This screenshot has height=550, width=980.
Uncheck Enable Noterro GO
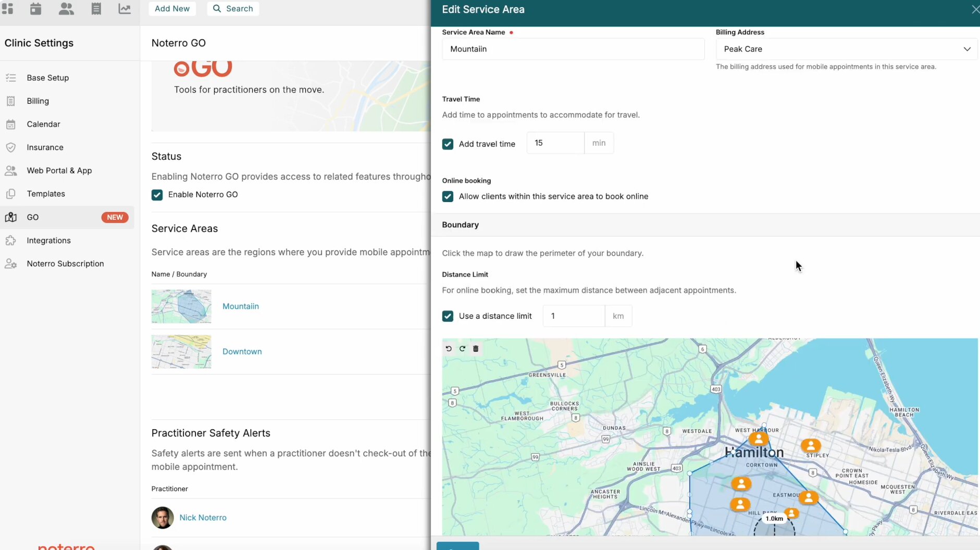click(x=157, y=195)
